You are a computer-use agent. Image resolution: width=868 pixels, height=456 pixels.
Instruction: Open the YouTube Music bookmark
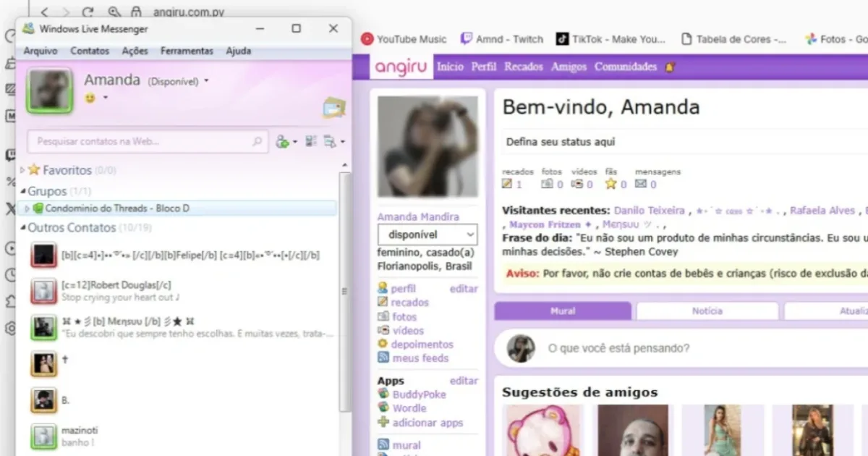(404, 39)
